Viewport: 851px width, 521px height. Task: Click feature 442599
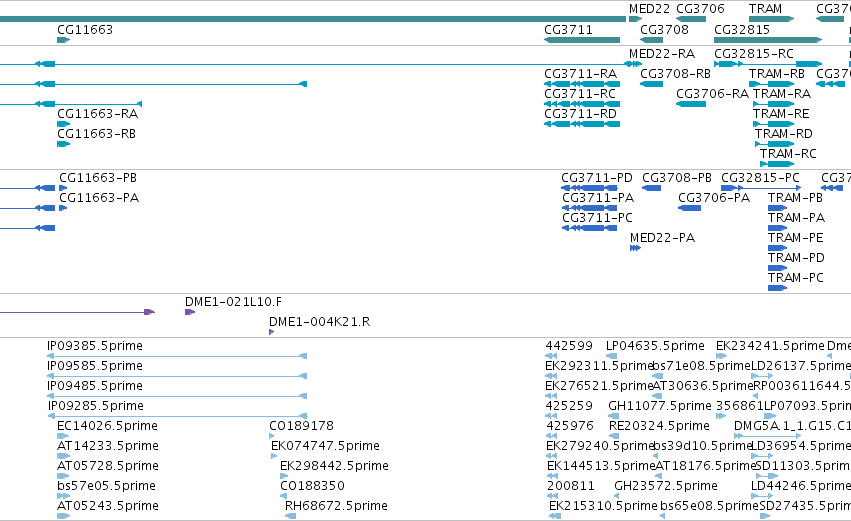pos(569,346)
